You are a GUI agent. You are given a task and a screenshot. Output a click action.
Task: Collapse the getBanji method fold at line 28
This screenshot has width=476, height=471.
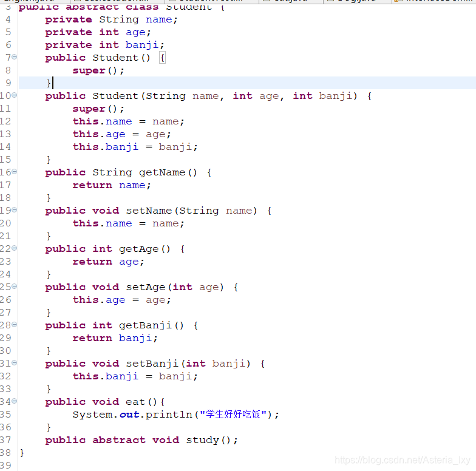15,324
